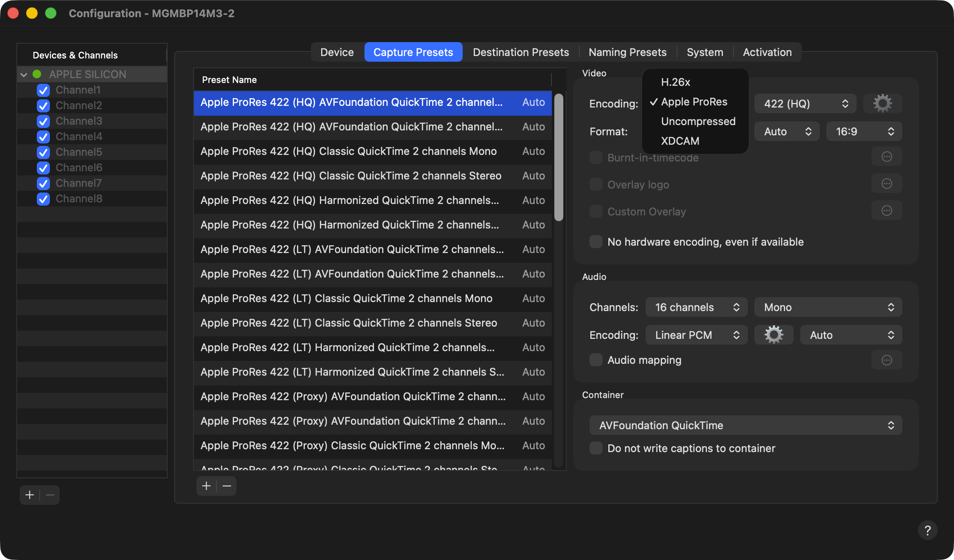The height and width of the screenshot is (560, 954).
Task: Click the help question mark button
Action: (927, 531)
